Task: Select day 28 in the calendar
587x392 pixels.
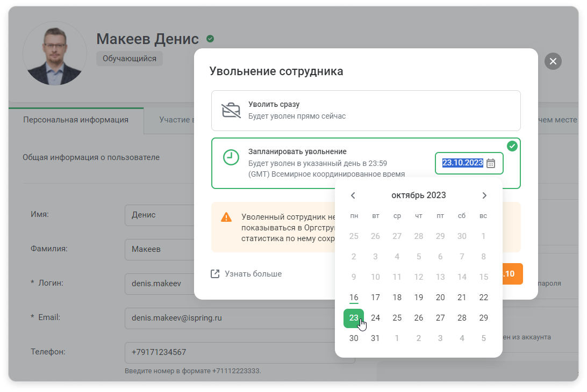Action: 462,318
